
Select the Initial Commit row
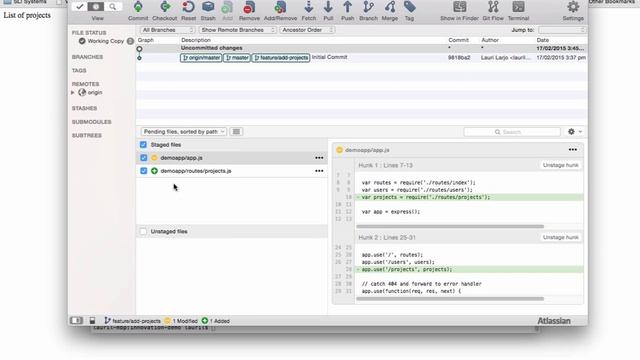tap(362, 58)
